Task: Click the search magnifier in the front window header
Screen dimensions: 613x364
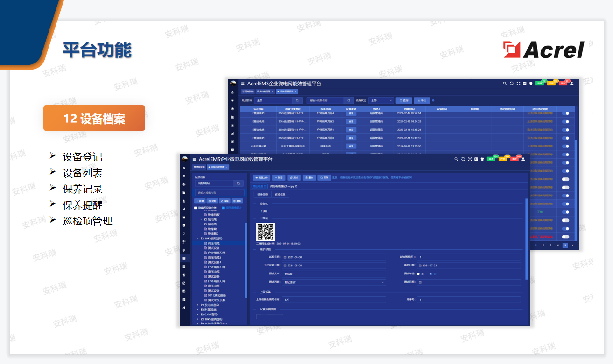Action: pyautogui.click(x=457, y=159)
